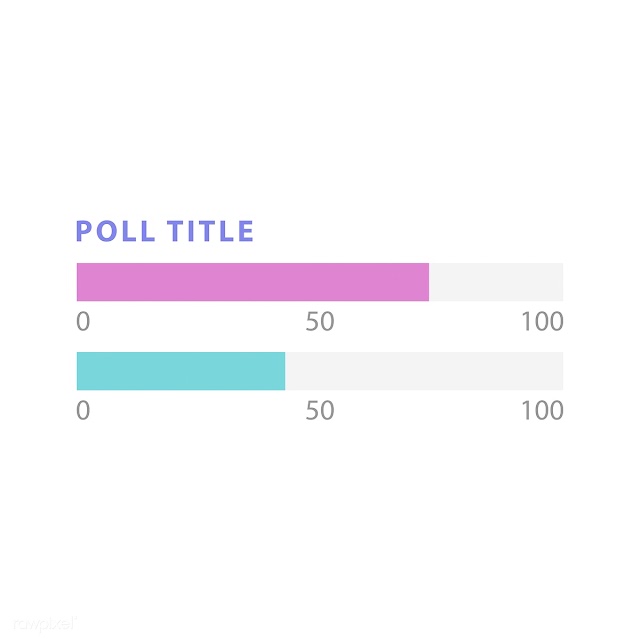This screenshot has width=640, height=640.
Task: Click the 100 label under teal bar
Action: (x=542, y=410)
